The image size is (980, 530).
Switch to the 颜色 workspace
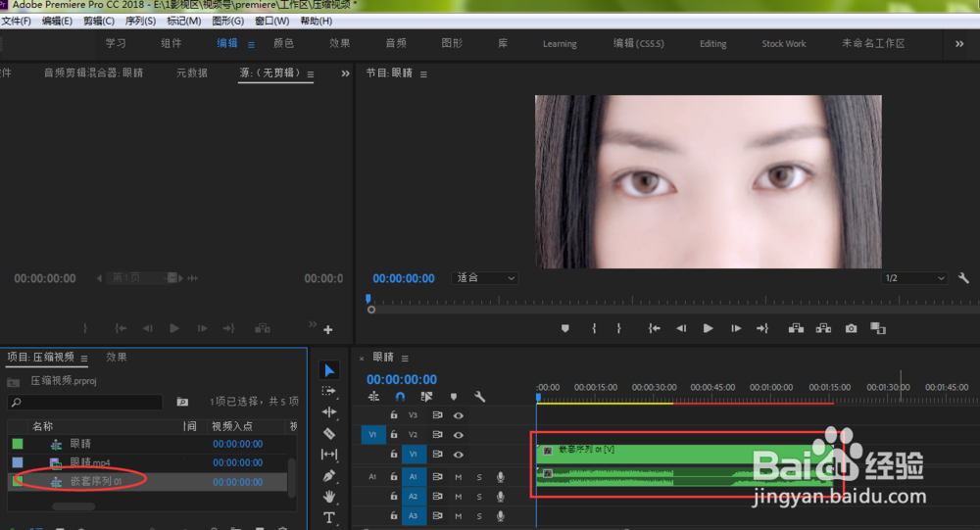[284, 43]
